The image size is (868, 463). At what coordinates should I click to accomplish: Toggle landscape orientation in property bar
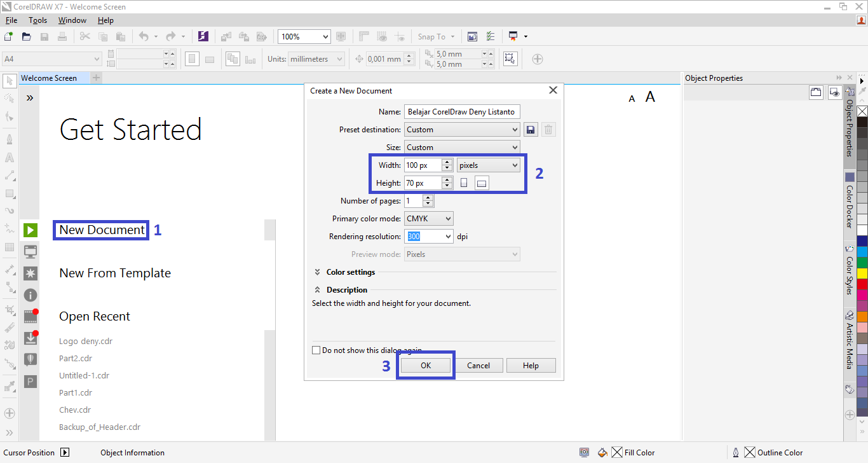coord(210,59)
